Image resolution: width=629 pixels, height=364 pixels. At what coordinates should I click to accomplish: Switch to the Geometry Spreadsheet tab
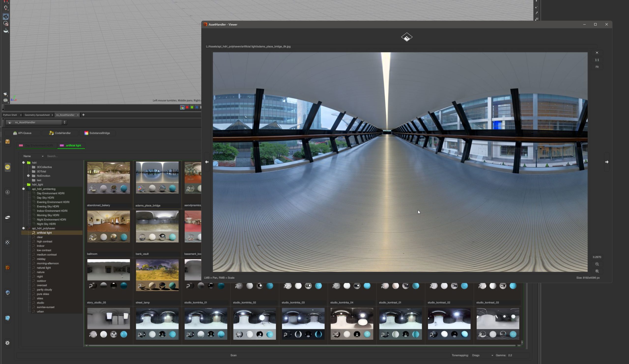tap(37, 115)
